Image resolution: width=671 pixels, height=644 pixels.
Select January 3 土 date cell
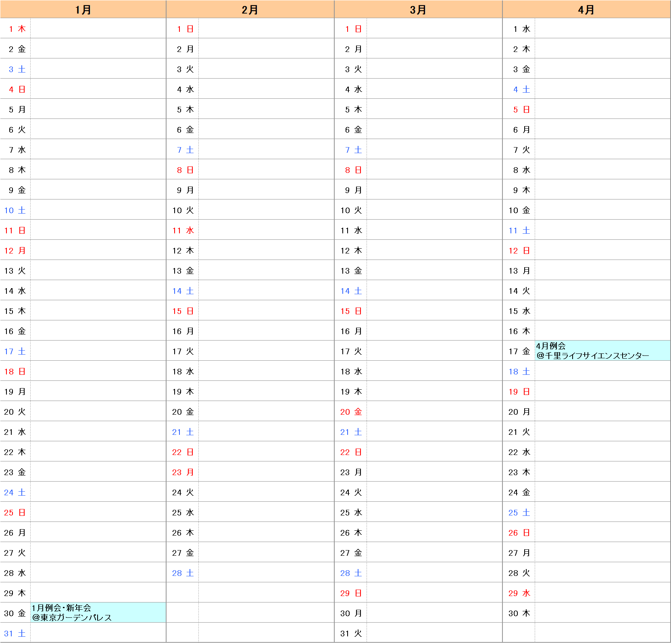15,69
